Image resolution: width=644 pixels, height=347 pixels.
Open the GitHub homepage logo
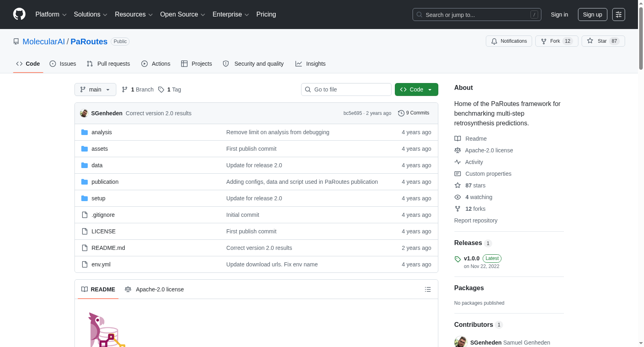pyautogui.click(x=19, y=15)
